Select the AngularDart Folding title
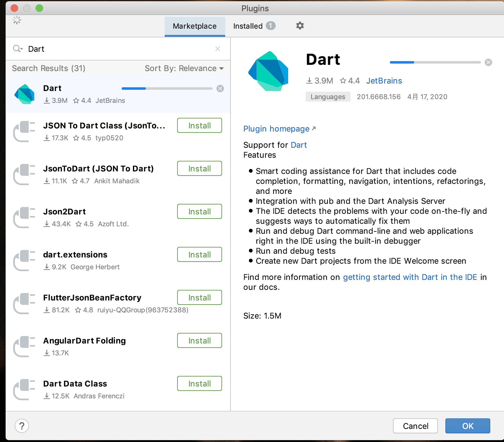504x442 pixels. (85, 341)
